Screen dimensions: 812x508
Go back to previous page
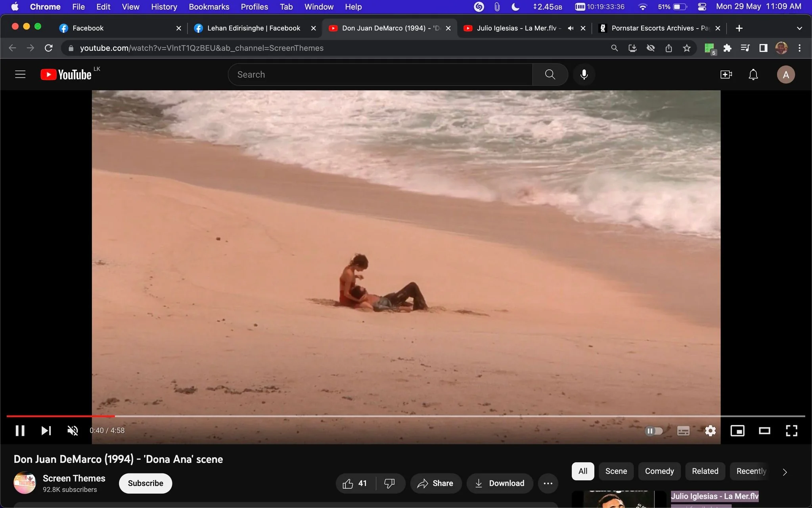12,48
